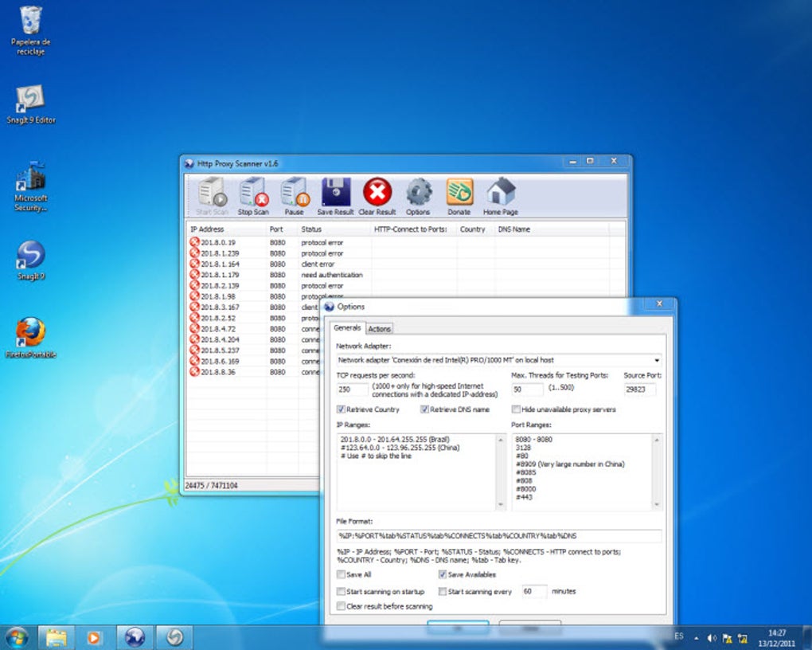Select the Generals tab
This screenshot has width=812, height=650.
coord(347,328)
